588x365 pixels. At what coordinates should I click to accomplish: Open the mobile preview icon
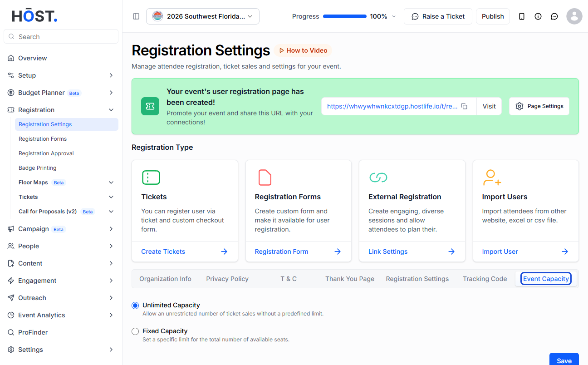(522, 16)
